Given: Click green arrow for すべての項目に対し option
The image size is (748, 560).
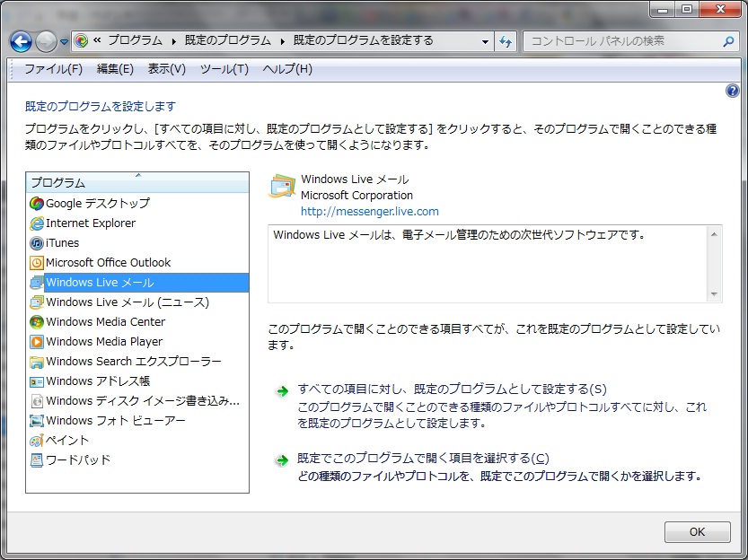Looking at the screenshot, I should coord(282,391).
